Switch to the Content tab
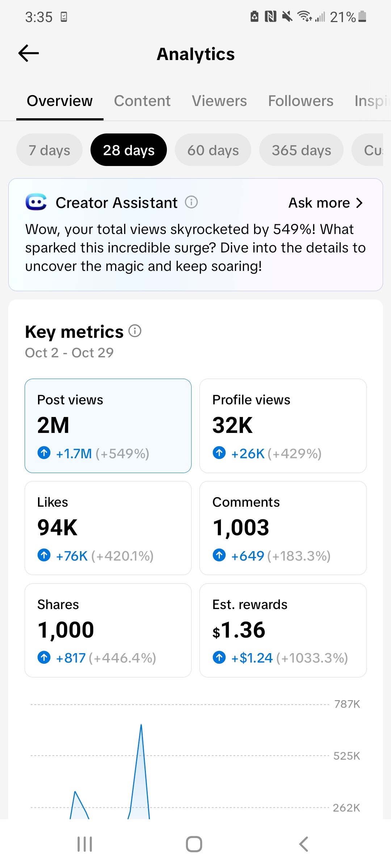The height and width of the screenshot is (868, 391). point(142,101)
